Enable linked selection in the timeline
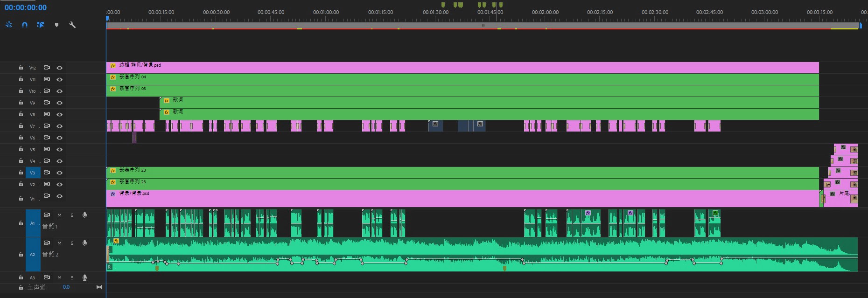This screenshot has width=868, height=298. point(41,25)
